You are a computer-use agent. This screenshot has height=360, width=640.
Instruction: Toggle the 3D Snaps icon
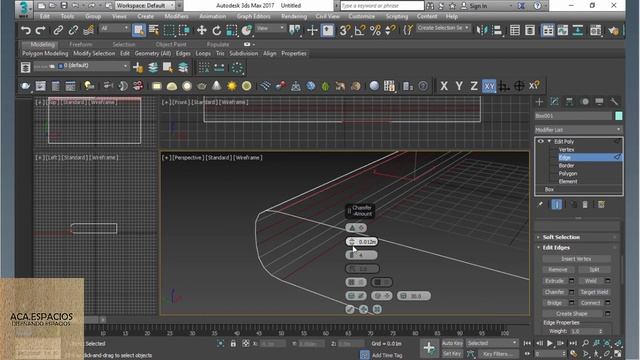point(344,30)
